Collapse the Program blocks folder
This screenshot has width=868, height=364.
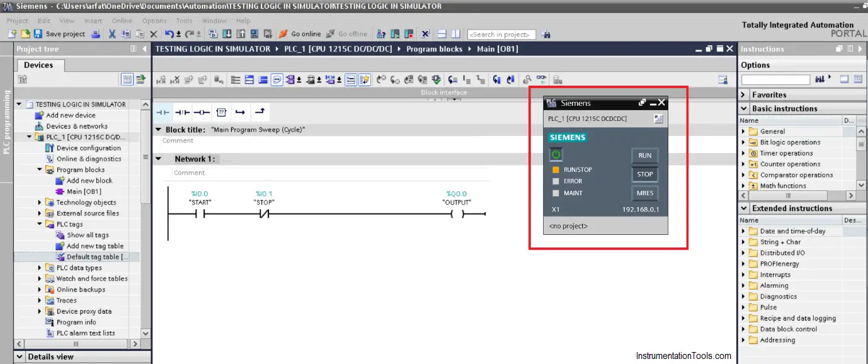click(40, 170)
